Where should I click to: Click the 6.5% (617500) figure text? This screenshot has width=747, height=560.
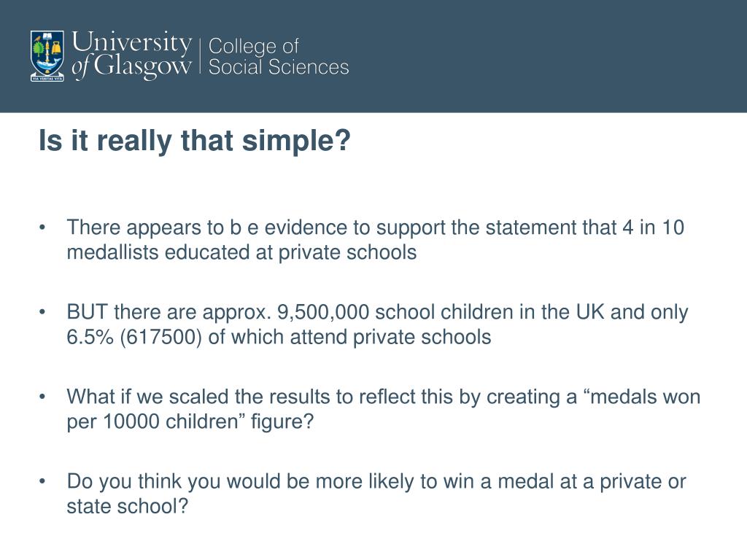(134, 337)
